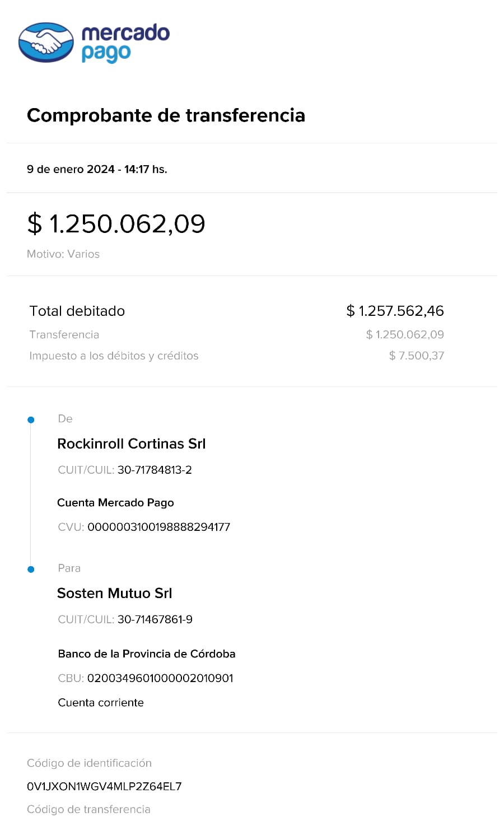Image resolution: width=504 pixels, height=840 pixels.
Task: Click the blue dot beside De
Action: (x=31, y=419)
